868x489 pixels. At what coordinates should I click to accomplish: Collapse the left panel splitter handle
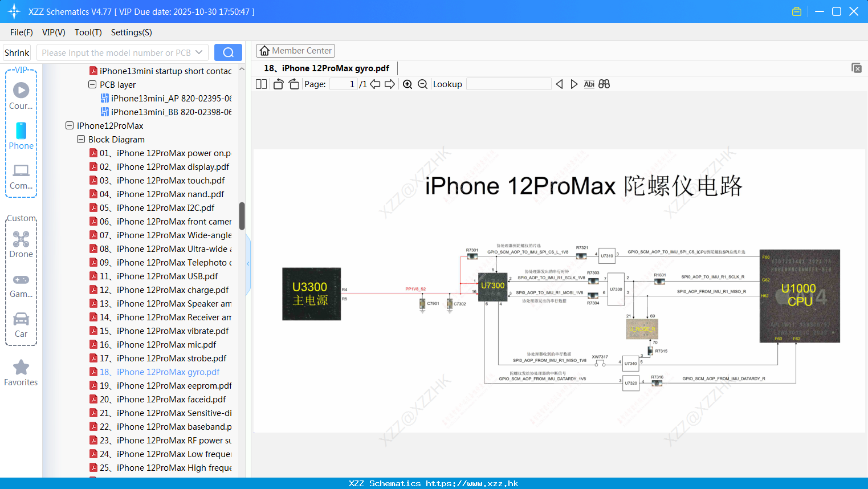point(248,263)
